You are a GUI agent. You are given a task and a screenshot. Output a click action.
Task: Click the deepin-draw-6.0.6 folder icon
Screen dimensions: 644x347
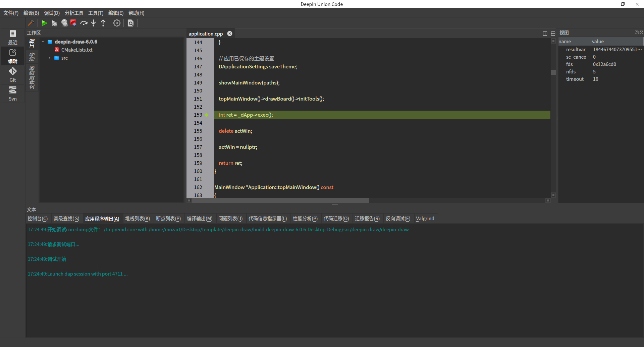[x=50, y=42]
